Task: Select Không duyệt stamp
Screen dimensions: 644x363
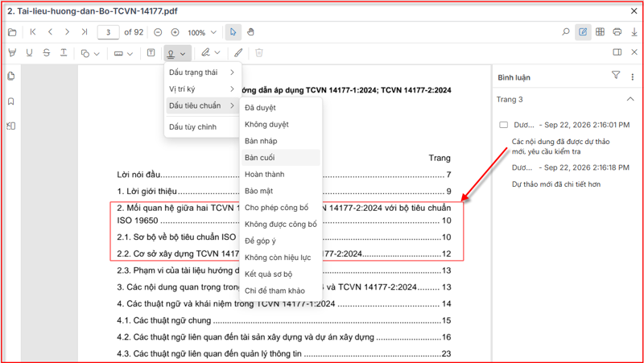Action: pyautogui.click(x=280, y=125)
